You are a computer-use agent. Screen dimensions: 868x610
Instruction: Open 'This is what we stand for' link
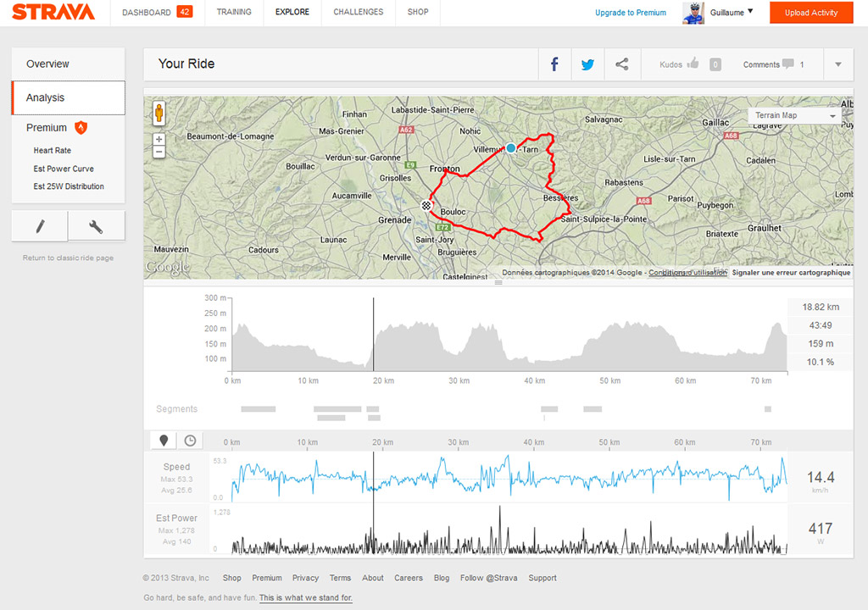point(305,598)
